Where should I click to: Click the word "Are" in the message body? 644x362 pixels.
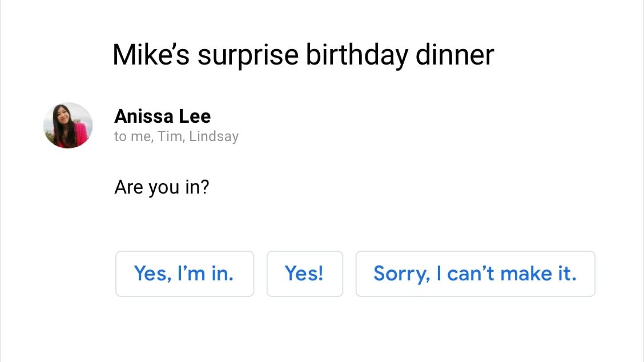[x=129, y=187]
